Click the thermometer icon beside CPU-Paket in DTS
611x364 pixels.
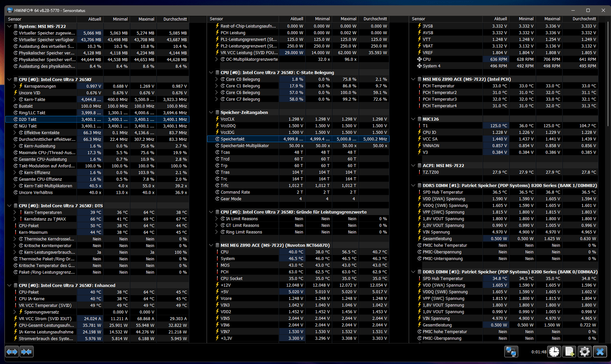click(x=16, y=226)
